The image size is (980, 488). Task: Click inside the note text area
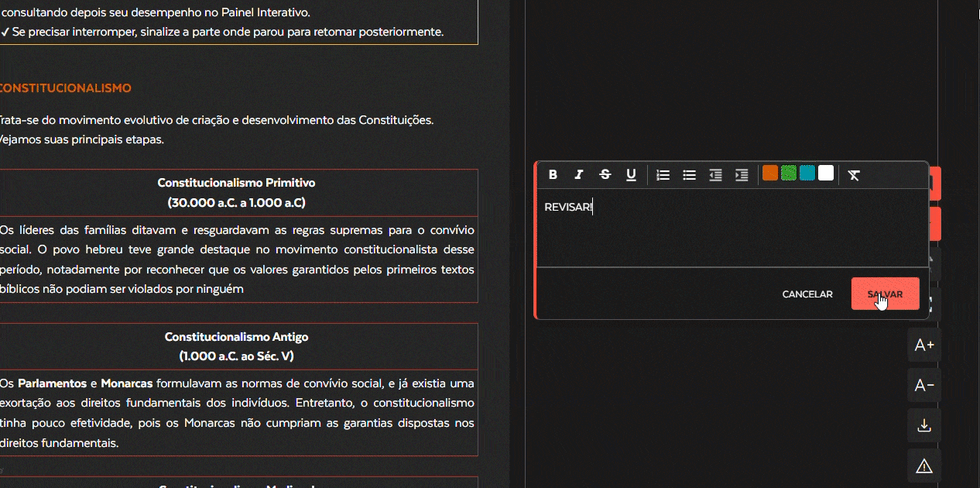[x=732, y=232]
